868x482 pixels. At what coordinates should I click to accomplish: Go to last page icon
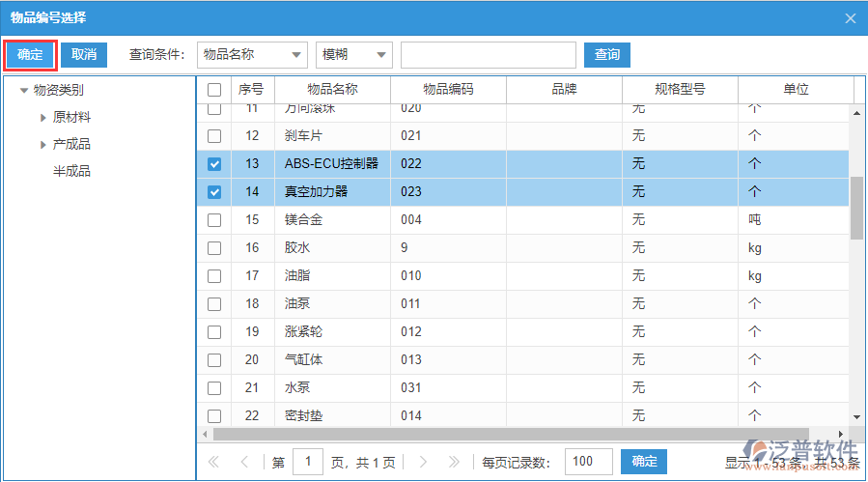(454, 462)
